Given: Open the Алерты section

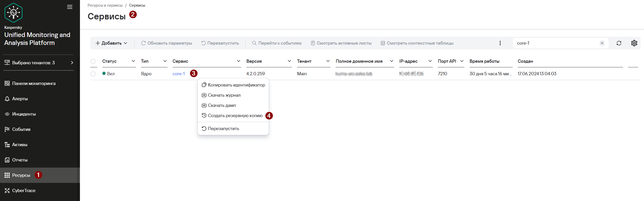Looking at the screenshot, I should [x=40, y=99].
